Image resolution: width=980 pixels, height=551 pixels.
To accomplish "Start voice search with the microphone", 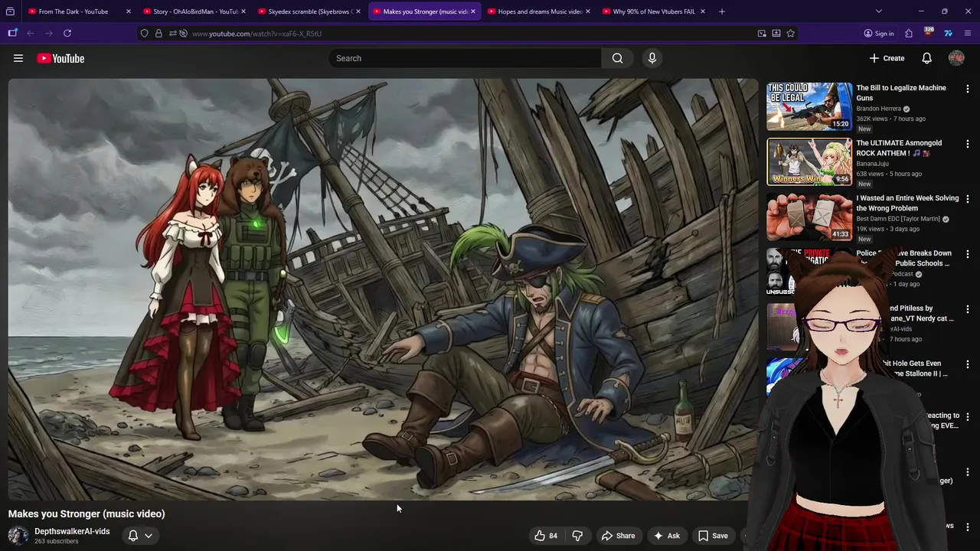I will click(652, 58).
